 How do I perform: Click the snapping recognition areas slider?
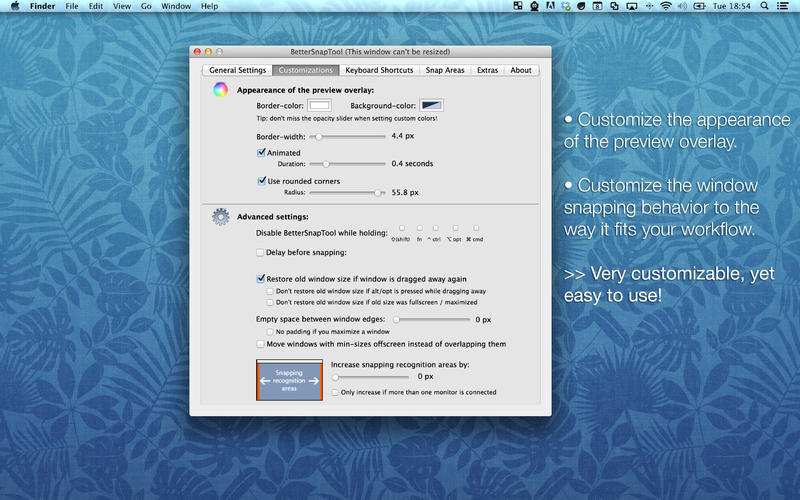370,377
